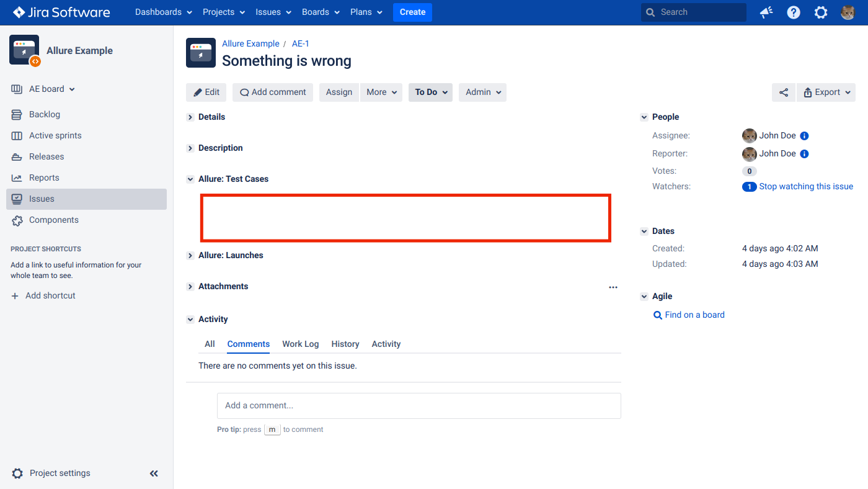The image size is (868, 489).
Task: Open the user profile avatar menu
Action: [x=848, y=12]
